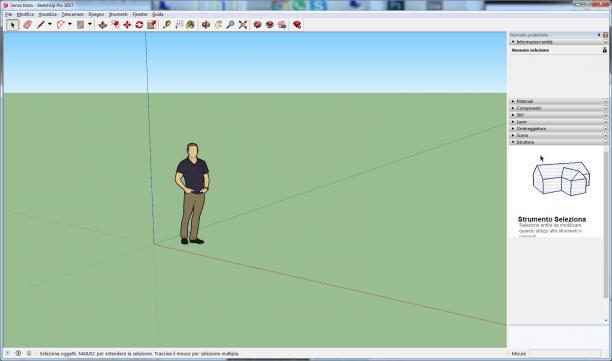
Task: Open the Line tool dropdown arrow
Action: point(50,25)
